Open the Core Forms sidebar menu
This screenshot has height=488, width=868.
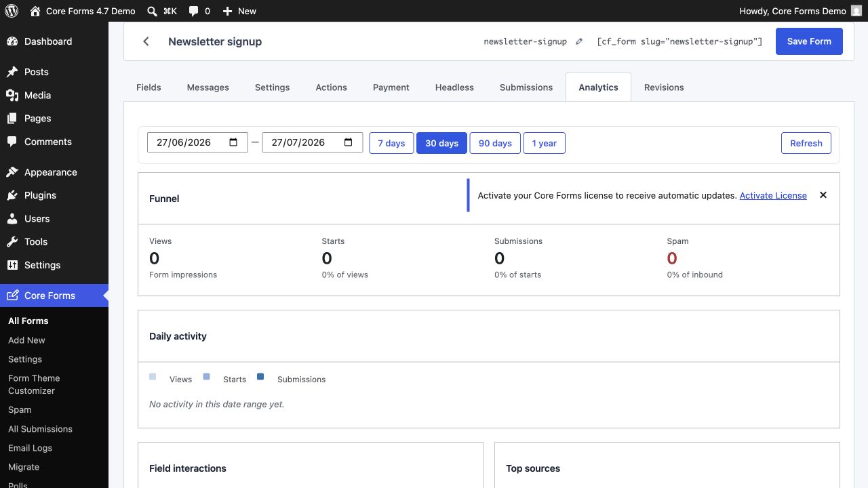click(54, 296)
